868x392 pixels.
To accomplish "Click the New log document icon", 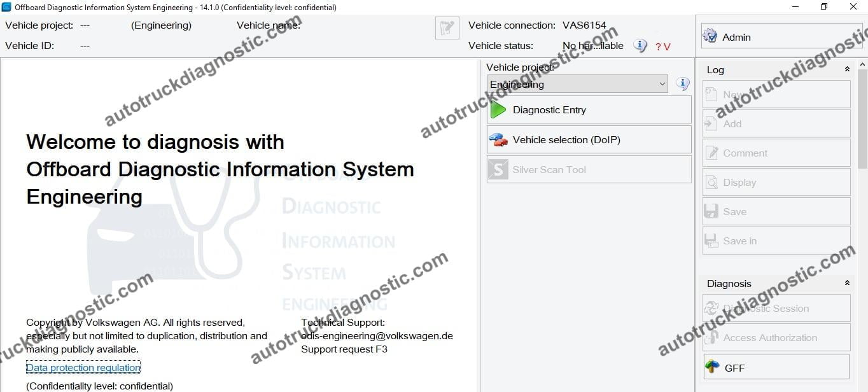I will pyautogui.click(x=711, y=94).
